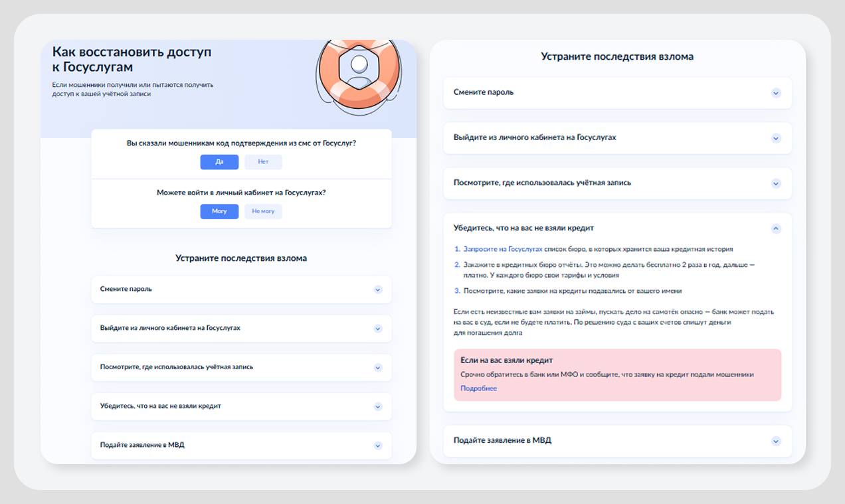The image size is (845, 504).
Task: Click chevron icon beside "Выйдите из личного кабинета" left card
Action: pyautogui.click(x=378, y=329)
